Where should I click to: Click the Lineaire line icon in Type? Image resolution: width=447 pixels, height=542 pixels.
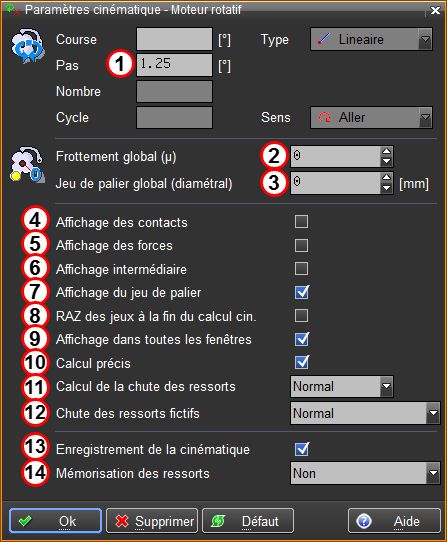(324, 39)
